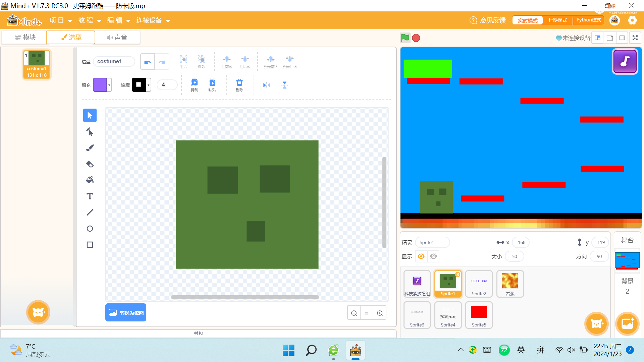Screen dimensions: 644x362
Task: Select the Brush tool
Action: tap(90, 148)
